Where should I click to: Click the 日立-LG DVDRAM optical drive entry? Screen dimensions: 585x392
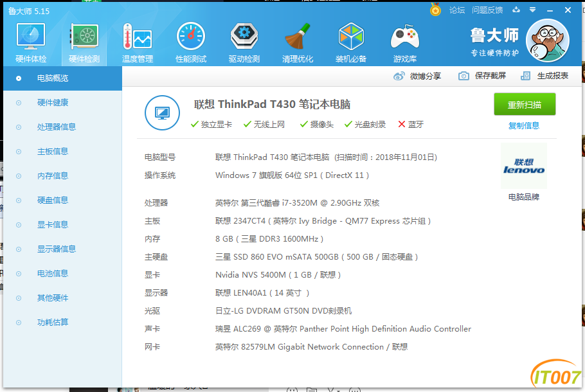click(x=283, y=311)
